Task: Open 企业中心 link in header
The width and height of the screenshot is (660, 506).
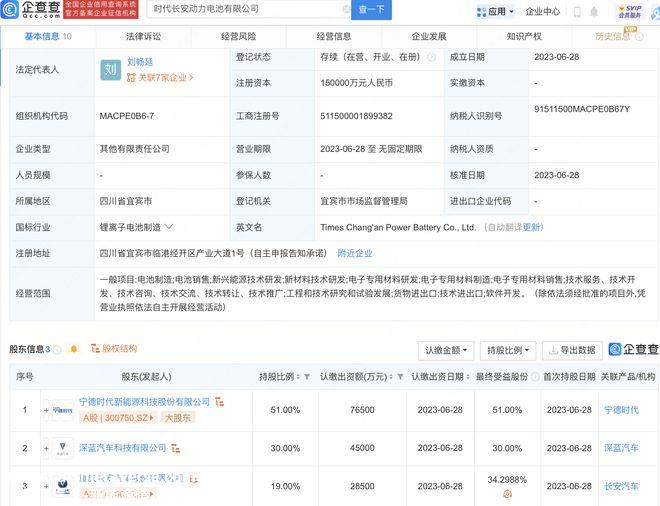Action: [543, 12]
